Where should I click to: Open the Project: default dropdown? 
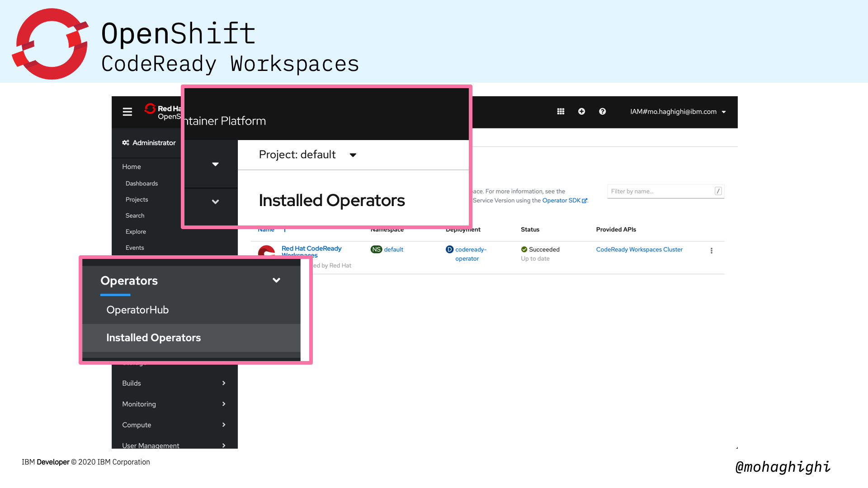[x=308, y=155]
